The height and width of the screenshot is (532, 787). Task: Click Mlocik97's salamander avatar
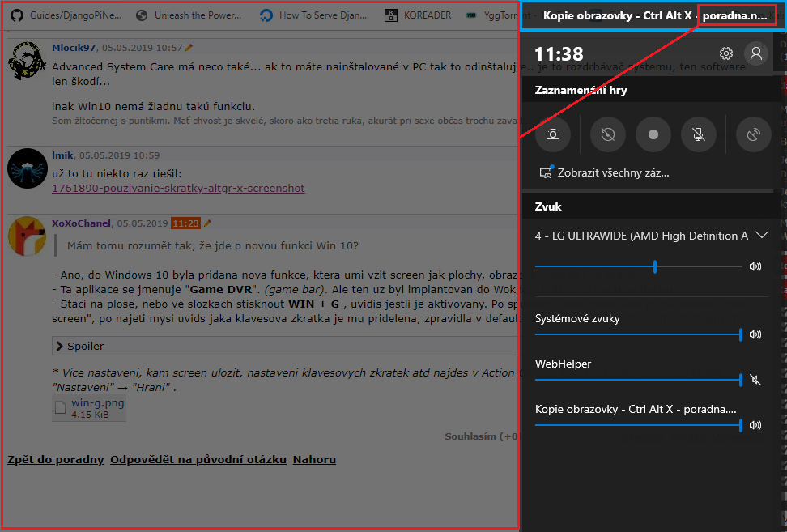point(28,61)
